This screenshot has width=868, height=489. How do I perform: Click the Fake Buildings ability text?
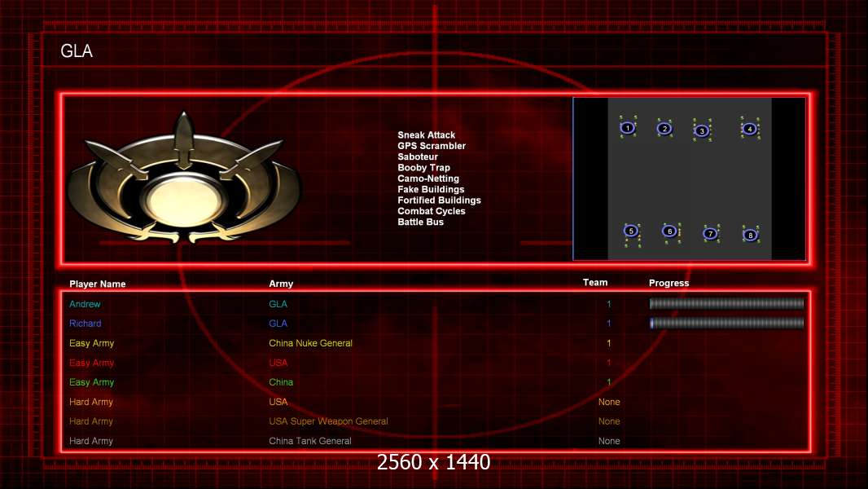(x=431, y=189)
